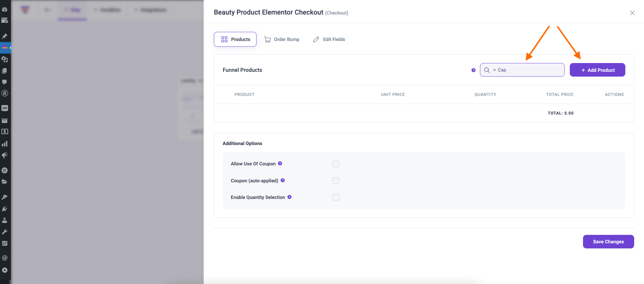
Task: Clear the 'Cap' search term with the x
Action: point(495,70)
